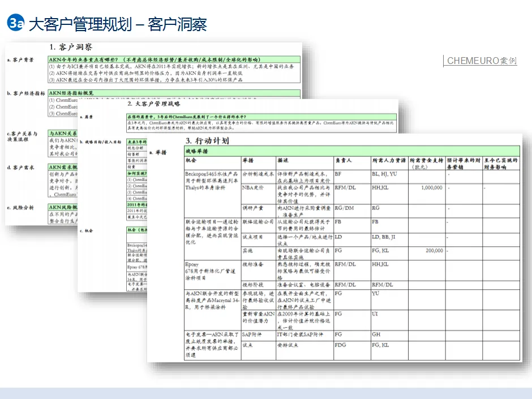Viewport: 532px width, 399px height.
Task: Select the d. 客户需求 section label
Action: pyautogui.click(x=20, y=168)
